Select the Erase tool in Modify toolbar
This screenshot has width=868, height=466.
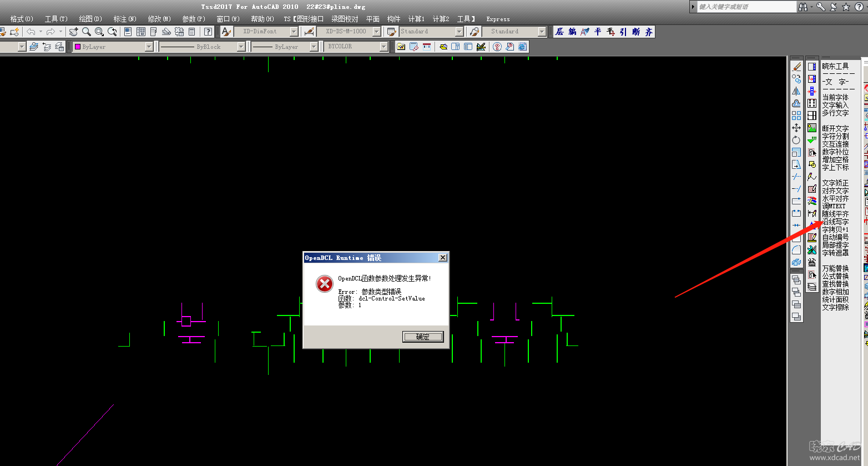[796, 67]
